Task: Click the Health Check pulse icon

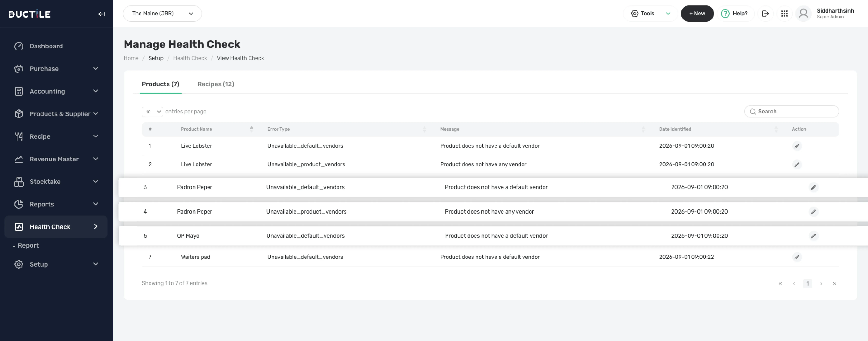Action: [x=19, y=227]
